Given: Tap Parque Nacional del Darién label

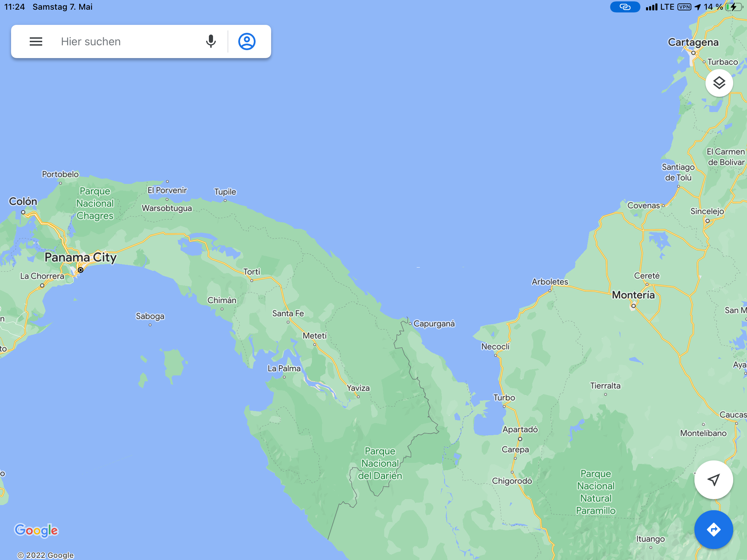Looking at the screenshot, I should [x=380, y=463].
